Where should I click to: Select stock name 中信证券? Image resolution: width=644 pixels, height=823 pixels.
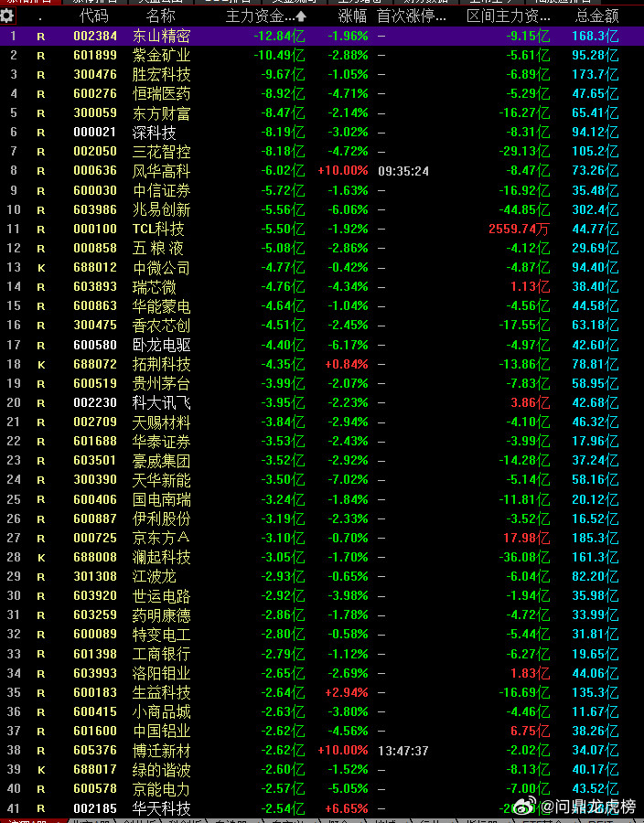[161, 190]
